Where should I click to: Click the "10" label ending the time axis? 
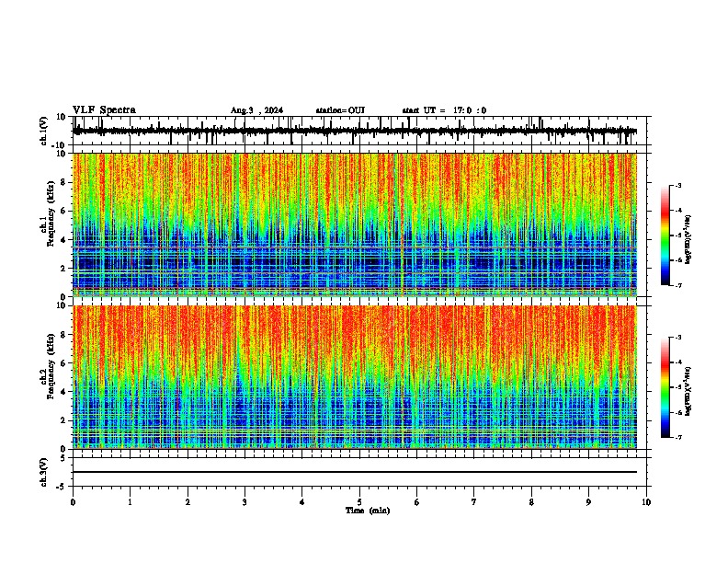pos(646,502)
